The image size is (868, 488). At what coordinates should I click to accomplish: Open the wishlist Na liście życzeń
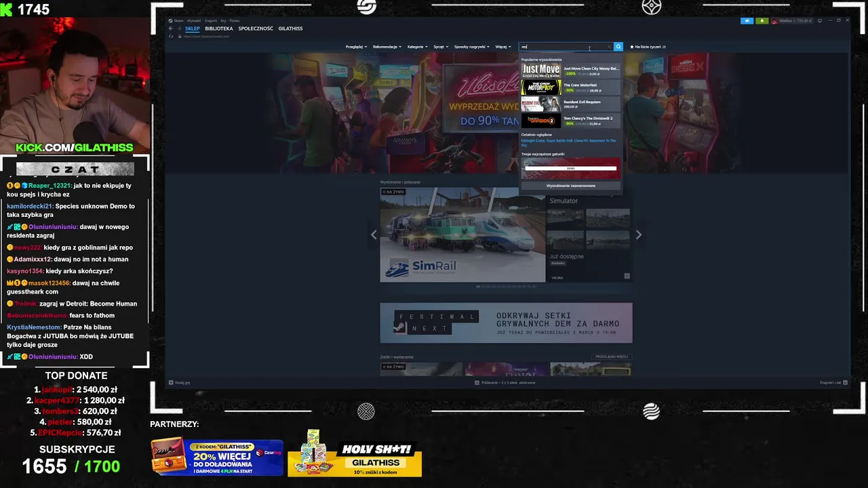pyautogui.click(x=648, y=47)
